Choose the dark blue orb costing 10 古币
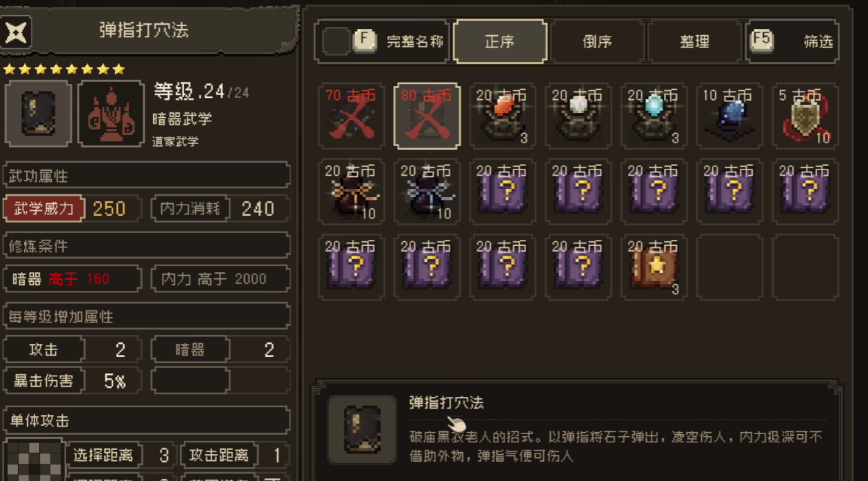The image size is (868, 481). click(730, 116)
